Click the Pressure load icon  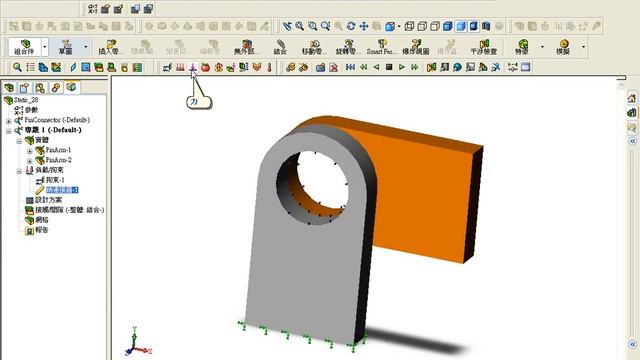click(x=180, y=67)
